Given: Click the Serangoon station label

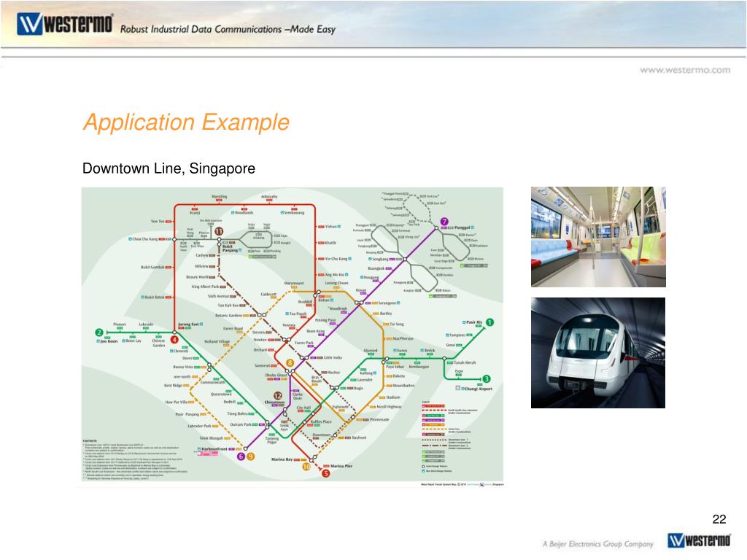Looking at the screenshot, I should [387, 303].
